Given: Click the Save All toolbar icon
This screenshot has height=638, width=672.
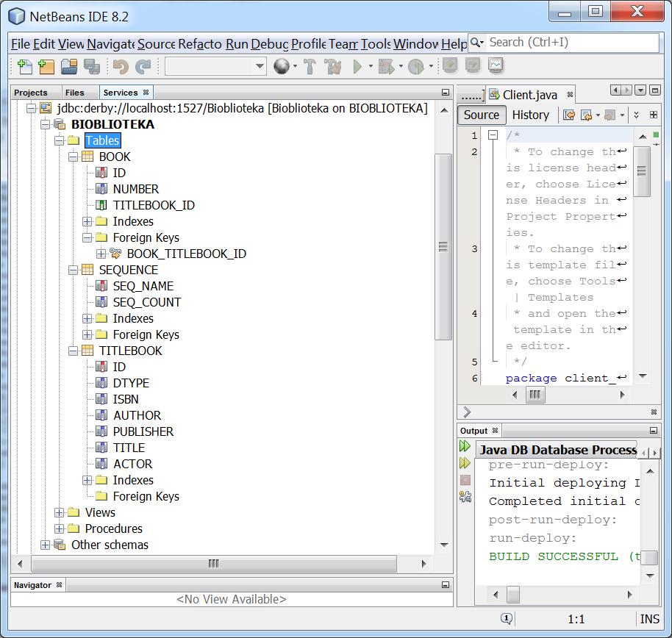Looking at the screenshot, I should click(92, 67).
